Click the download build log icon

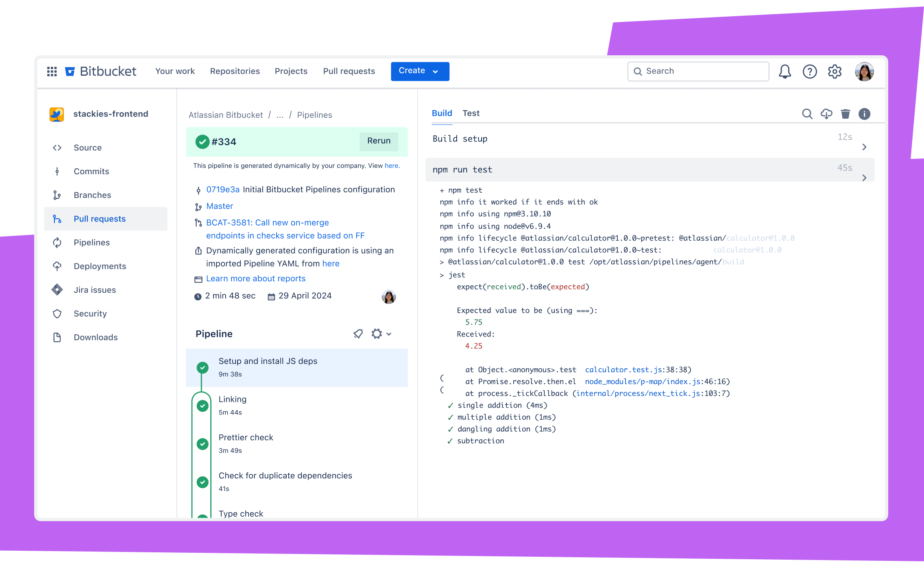(x=826, y=113)
